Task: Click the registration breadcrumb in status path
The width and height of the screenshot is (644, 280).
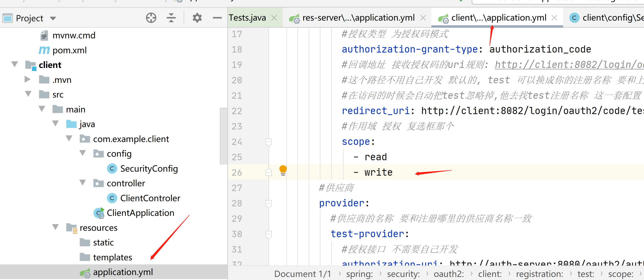Action: (539, 274)
